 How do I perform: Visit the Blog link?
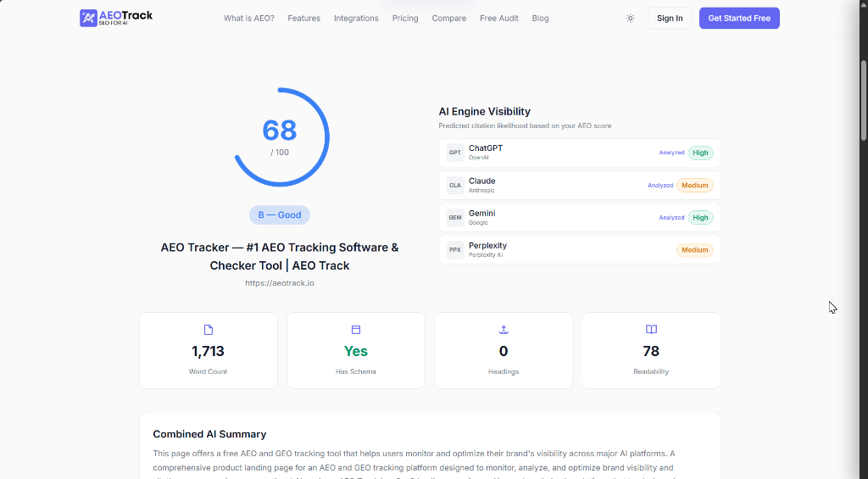(540, 19)
